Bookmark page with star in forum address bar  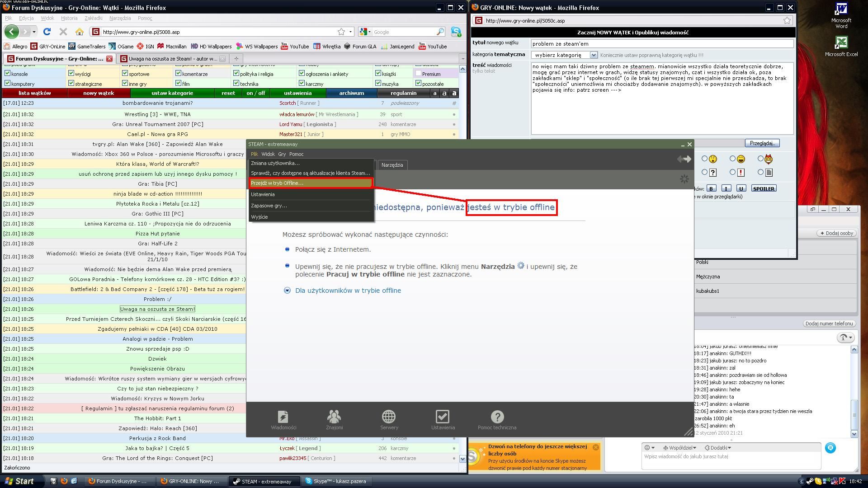click(341, 32)
